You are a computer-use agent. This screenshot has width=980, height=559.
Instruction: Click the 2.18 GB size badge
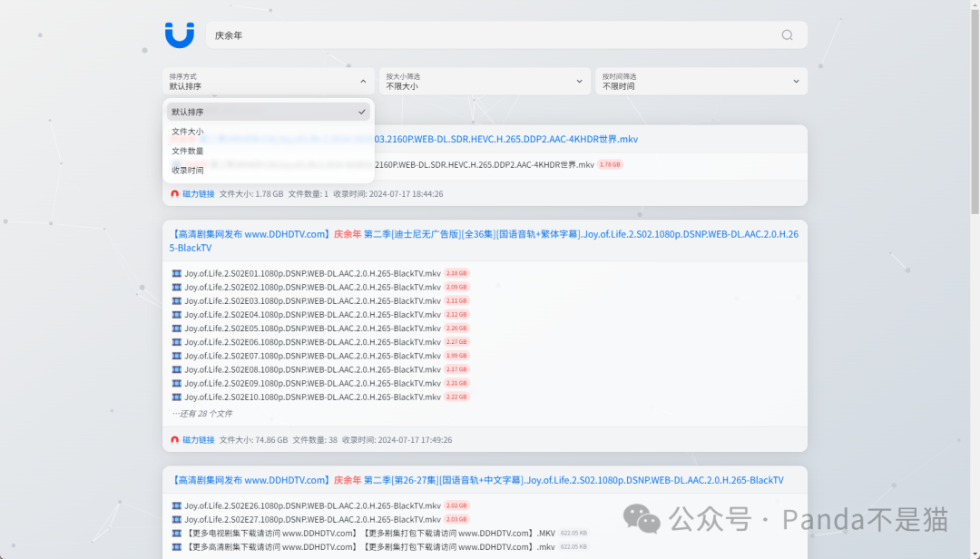click(456, 273)
